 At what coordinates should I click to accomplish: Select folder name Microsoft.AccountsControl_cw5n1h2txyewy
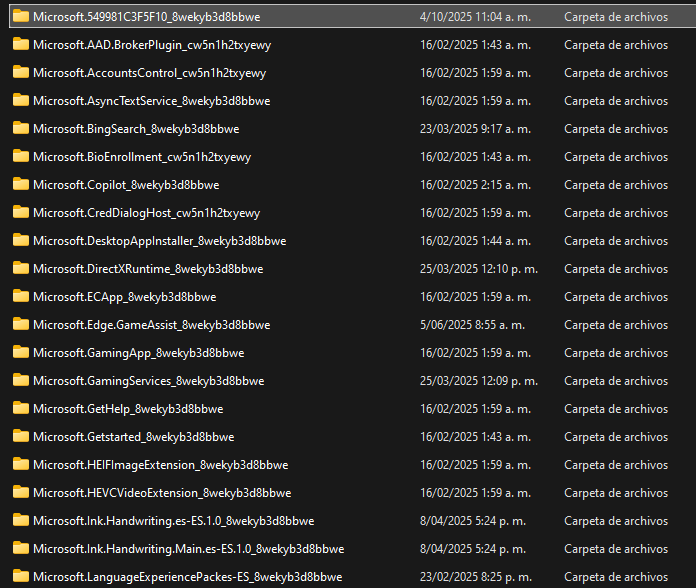pyautogui.click(x=150, y=73)
